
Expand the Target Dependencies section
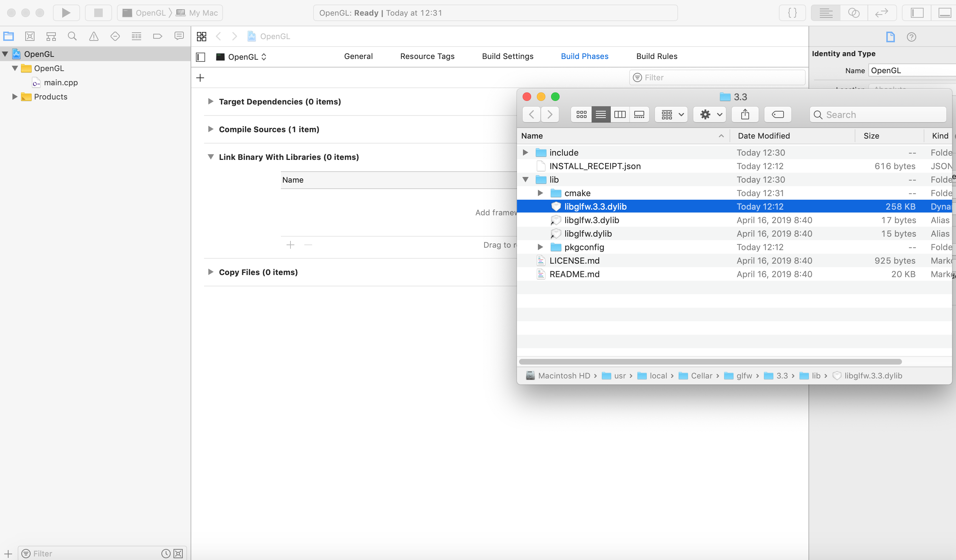(x=211, y=101)
